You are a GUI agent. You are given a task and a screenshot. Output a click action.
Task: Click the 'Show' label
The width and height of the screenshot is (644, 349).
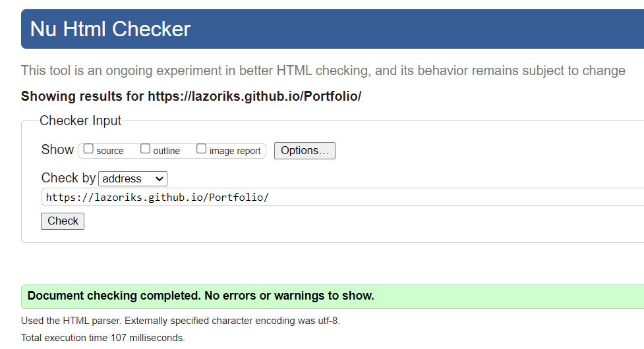(57, 149)
